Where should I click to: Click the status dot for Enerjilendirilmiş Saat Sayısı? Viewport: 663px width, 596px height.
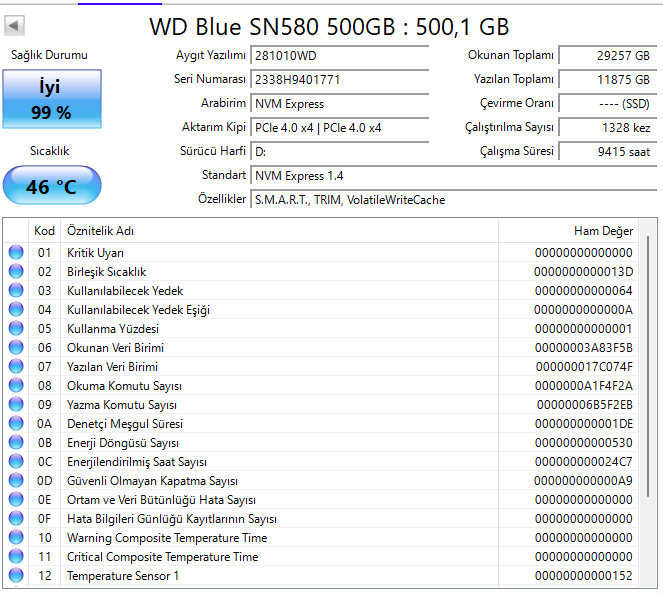pyautogui.click(x=16, y=462)
